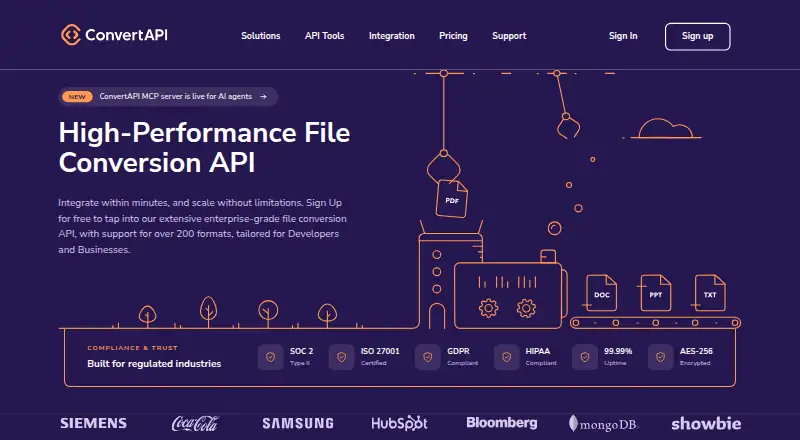Click the SOC 2 shield icon
The image size is (800, 440).
(270, 357)
